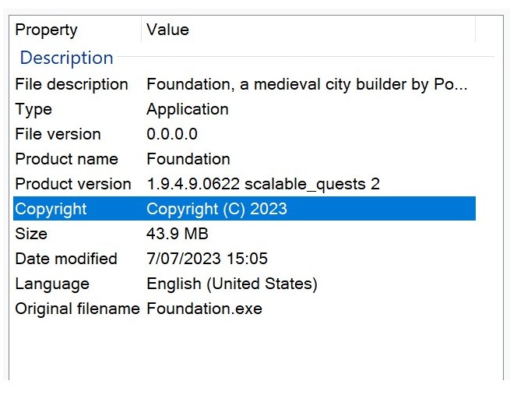Click the English (United States) language value
Screen dimensions: 510x420
pyautogui.click(x=232, y=284)
